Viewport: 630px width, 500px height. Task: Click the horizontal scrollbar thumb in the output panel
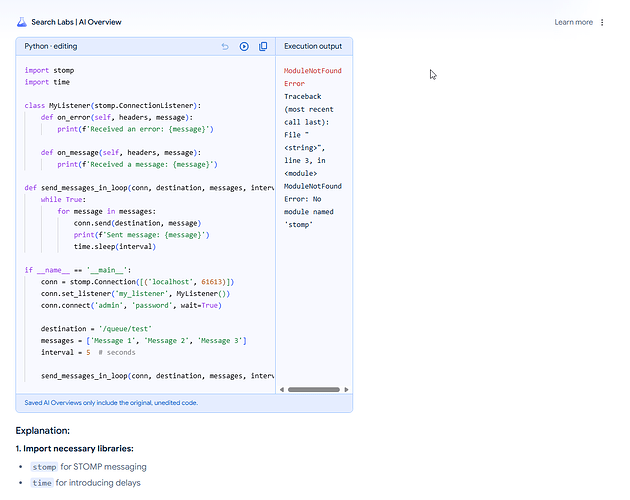coord(314,389)
